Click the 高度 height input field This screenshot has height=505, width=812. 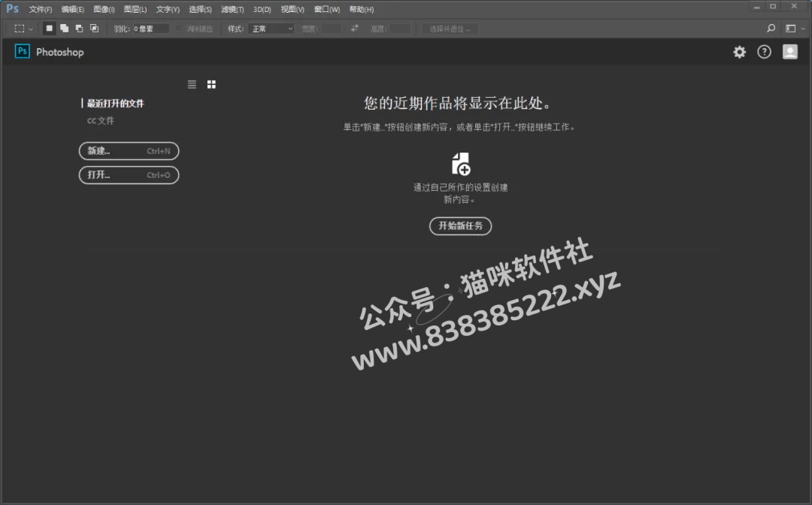pos(400,29)
